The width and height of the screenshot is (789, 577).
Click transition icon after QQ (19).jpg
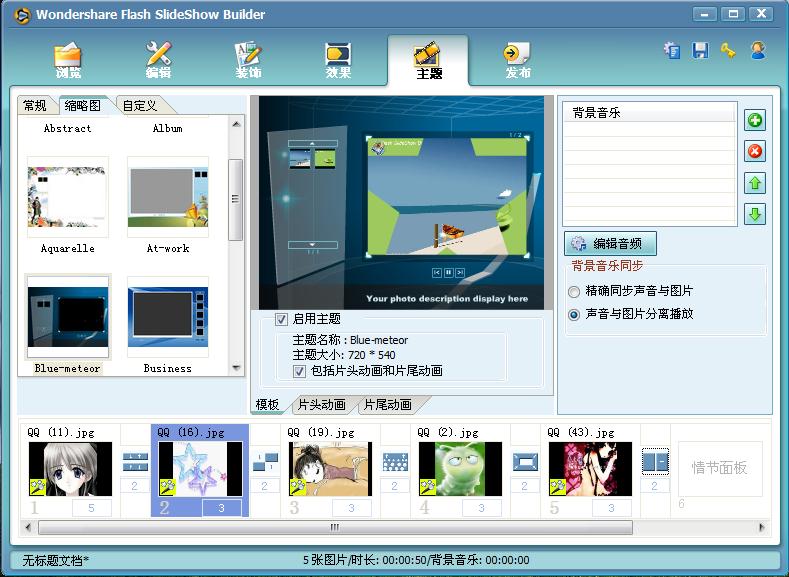396,462
